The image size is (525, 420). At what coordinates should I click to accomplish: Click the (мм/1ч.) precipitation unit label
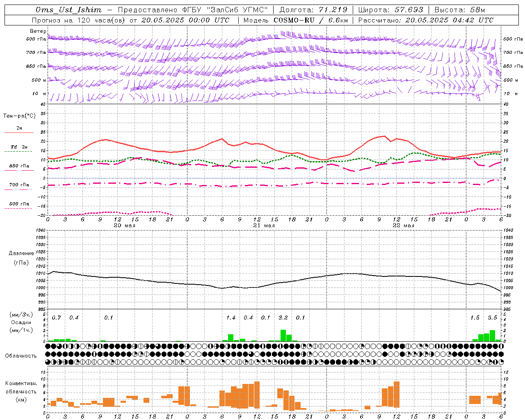[21, 330]
